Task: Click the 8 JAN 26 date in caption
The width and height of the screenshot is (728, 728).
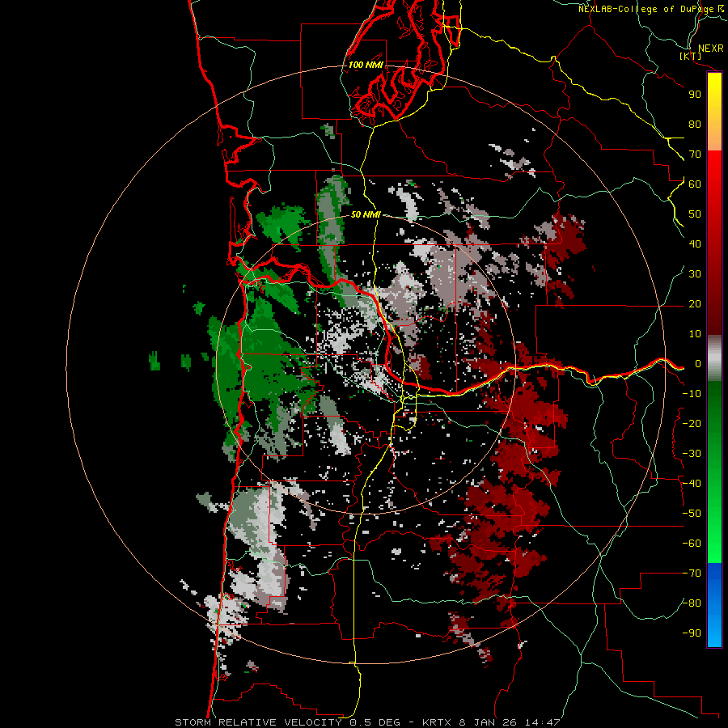Action: point(489,722)
